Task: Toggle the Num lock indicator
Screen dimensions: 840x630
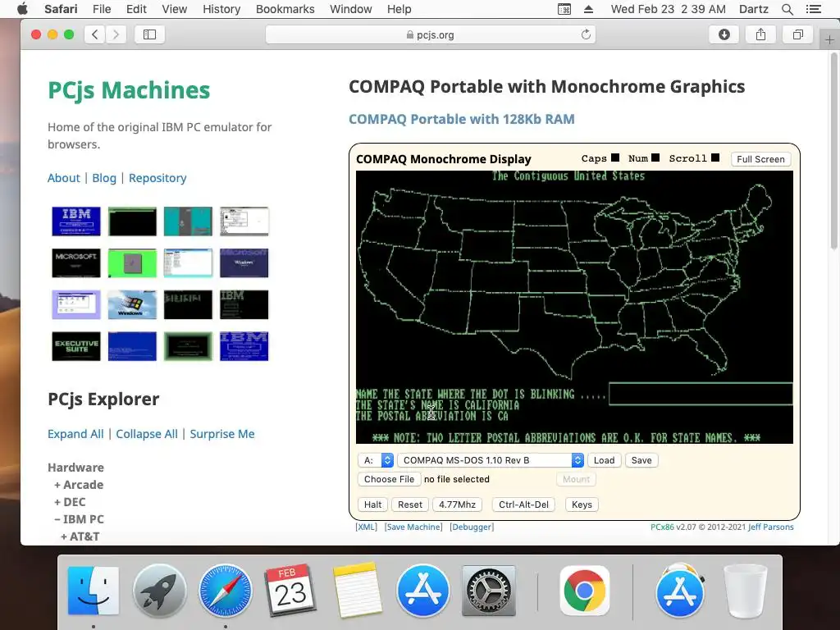Action: click(655, 158)
